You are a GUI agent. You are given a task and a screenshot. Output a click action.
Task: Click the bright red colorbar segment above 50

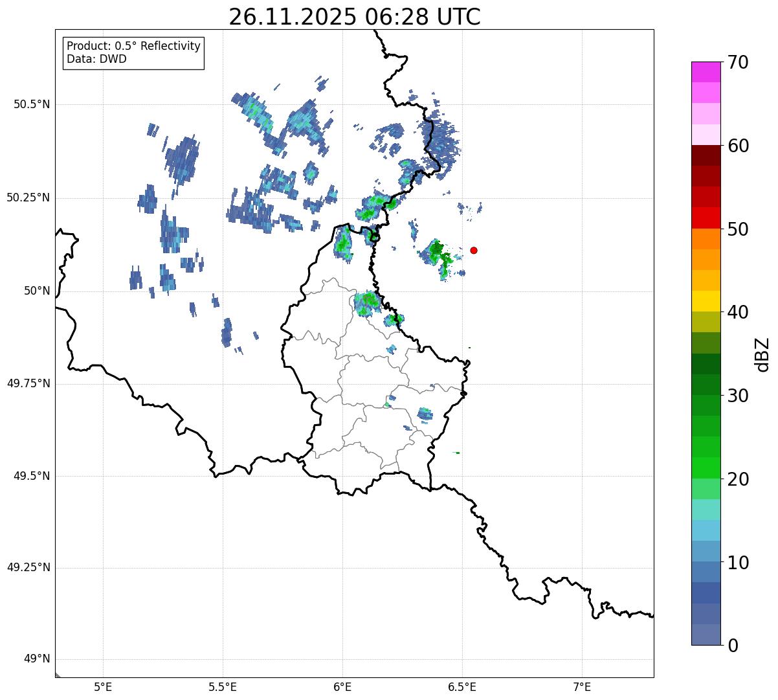(706, 218)
